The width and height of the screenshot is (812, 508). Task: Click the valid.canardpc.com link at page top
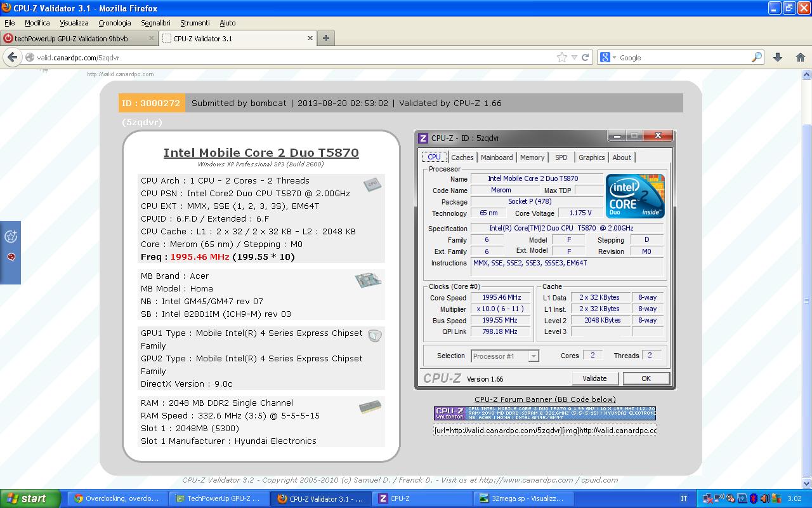pos(121,74)
